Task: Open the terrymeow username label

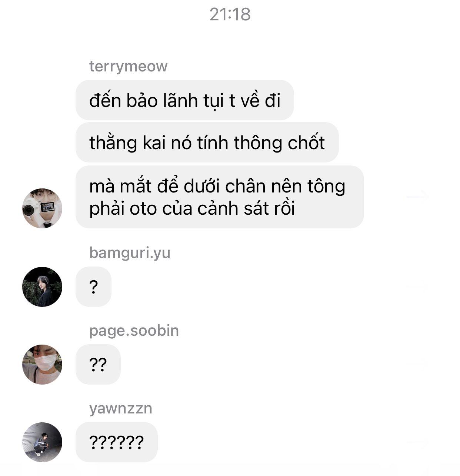Action: [x=128, y=67]
